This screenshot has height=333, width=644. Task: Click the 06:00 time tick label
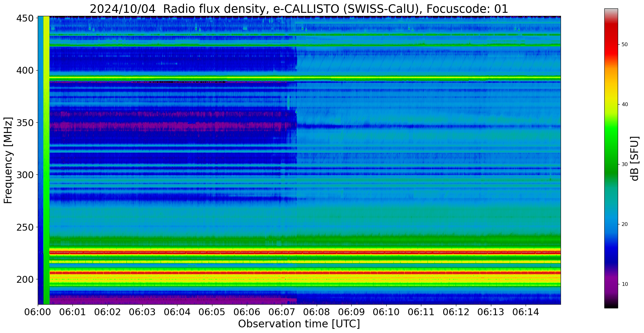tap(38, 312)
